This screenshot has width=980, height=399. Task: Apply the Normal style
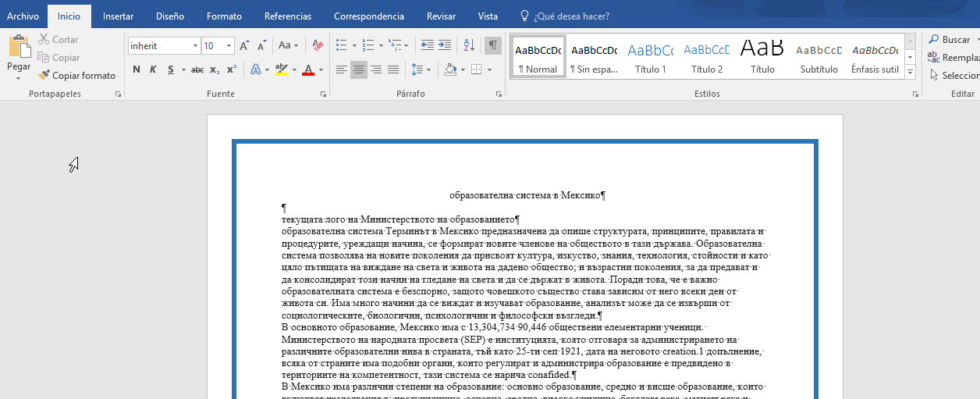tap(538, 56)
